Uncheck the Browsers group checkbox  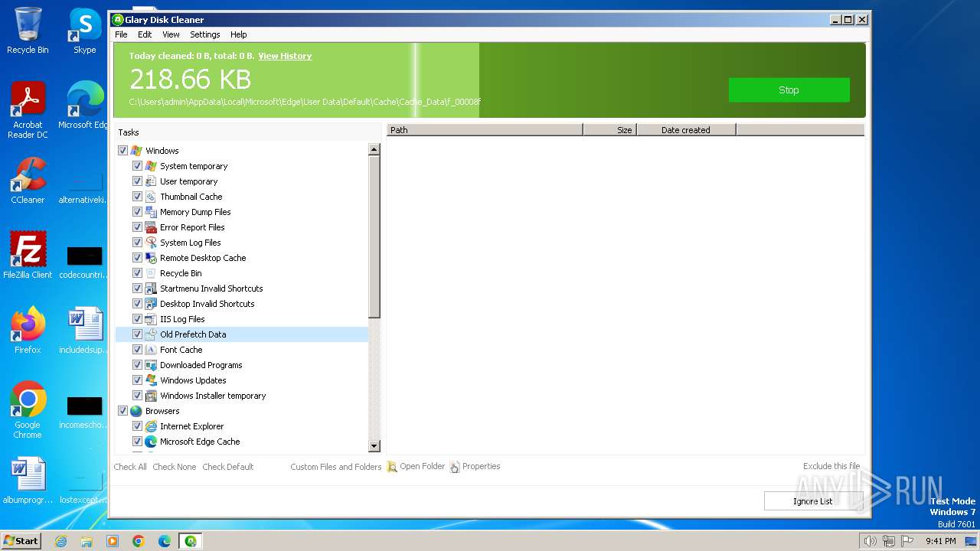[x=122, y=411]
